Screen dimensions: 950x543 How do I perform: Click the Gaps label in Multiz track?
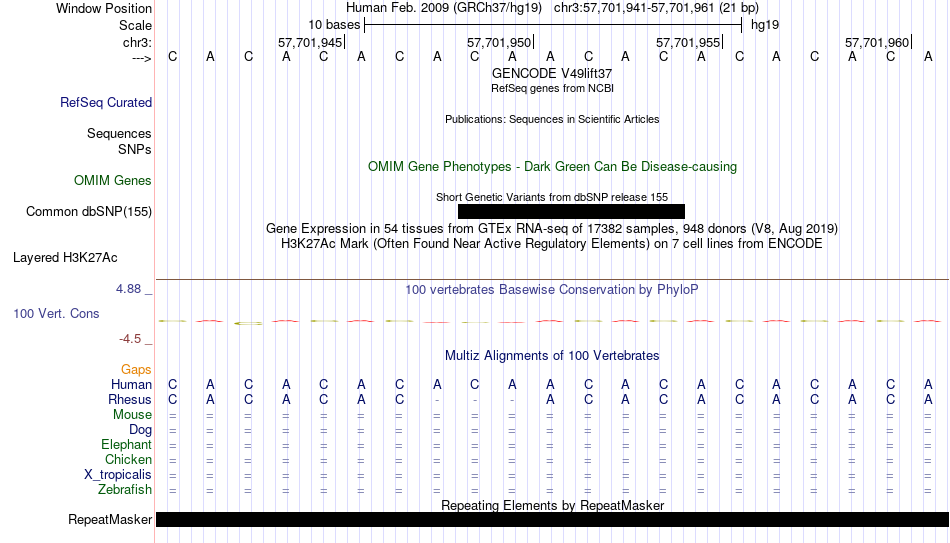coord(136,369)
